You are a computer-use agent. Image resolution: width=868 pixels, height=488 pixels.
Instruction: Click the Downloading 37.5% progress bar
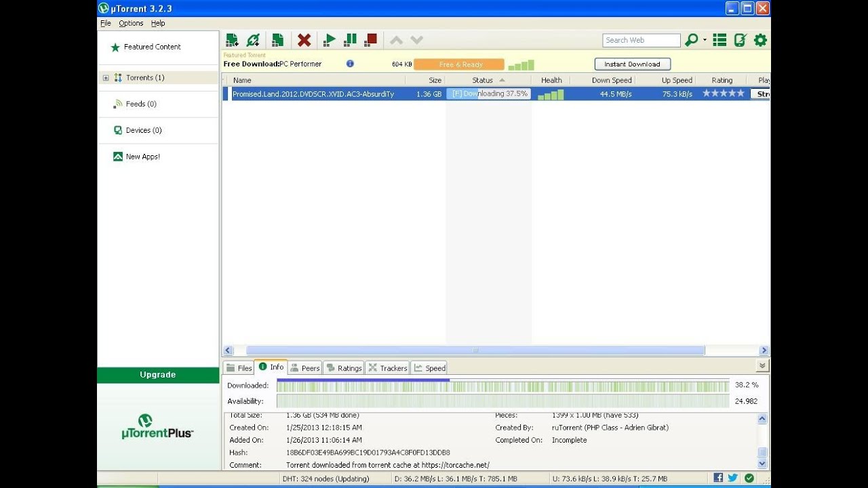click(x=488, y=94)
